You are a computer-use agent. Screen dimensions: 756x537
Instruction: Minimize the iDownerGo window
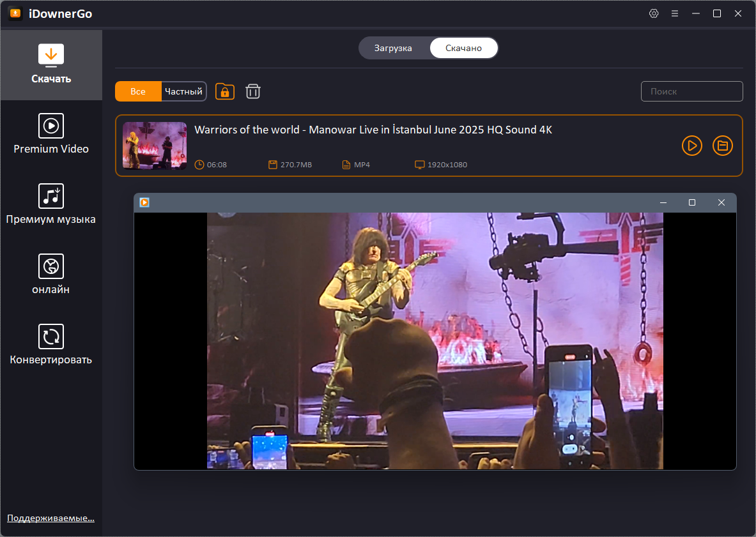[696, 13]
